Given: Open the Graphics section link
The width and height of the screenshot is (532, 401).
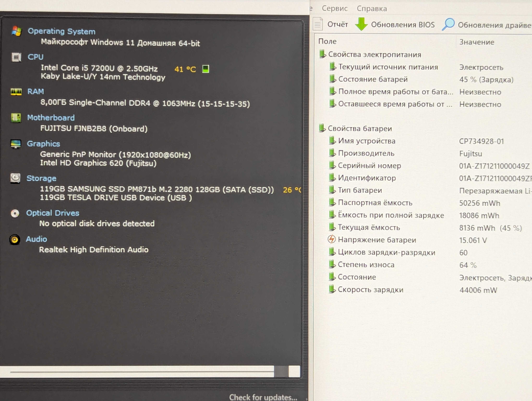Looking at the screenshot, I should tap(43, 144).
